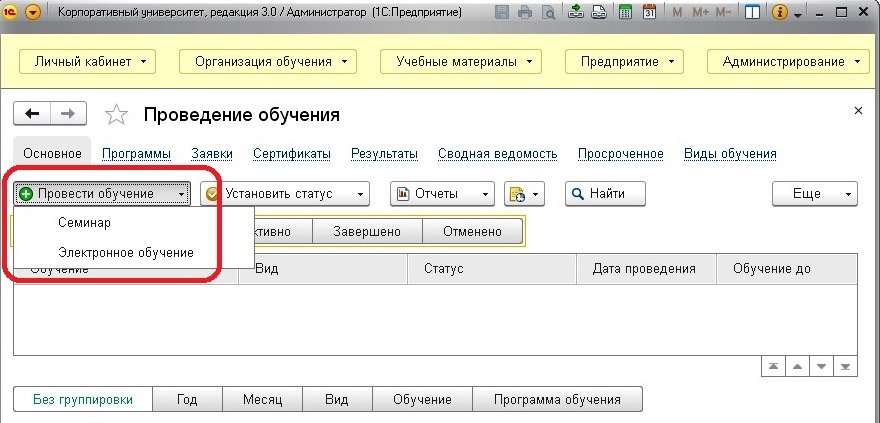Select the "Завершено" status filter
The width and height of the screenshot is (880, 423).
tap(368, 231)
